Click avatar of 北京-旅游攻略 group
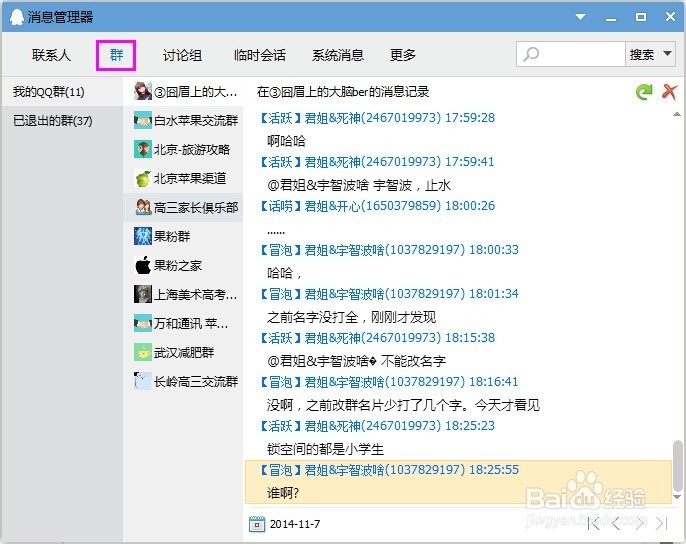This screenshot has height=544, width=686. [143, 149]
